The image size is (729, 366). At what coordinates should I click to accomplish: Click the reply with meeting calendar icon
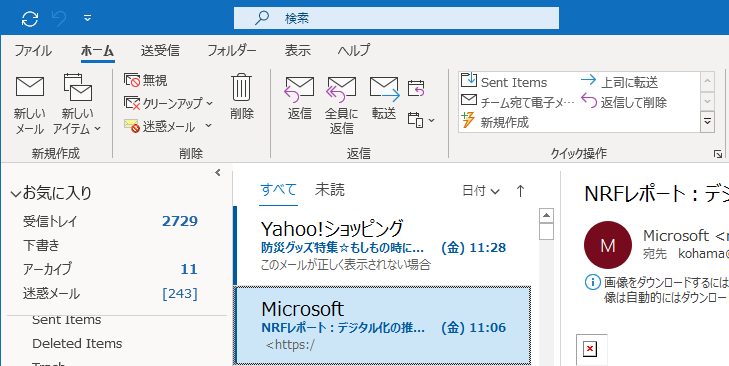[x=416, y=88]
